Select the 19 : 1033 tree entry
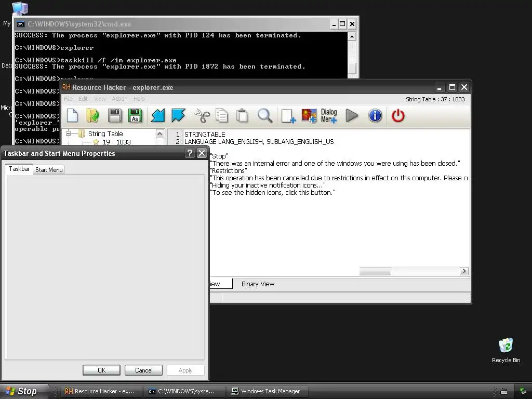Viewport: 532px width, 399px height. [x=117, y=142]
